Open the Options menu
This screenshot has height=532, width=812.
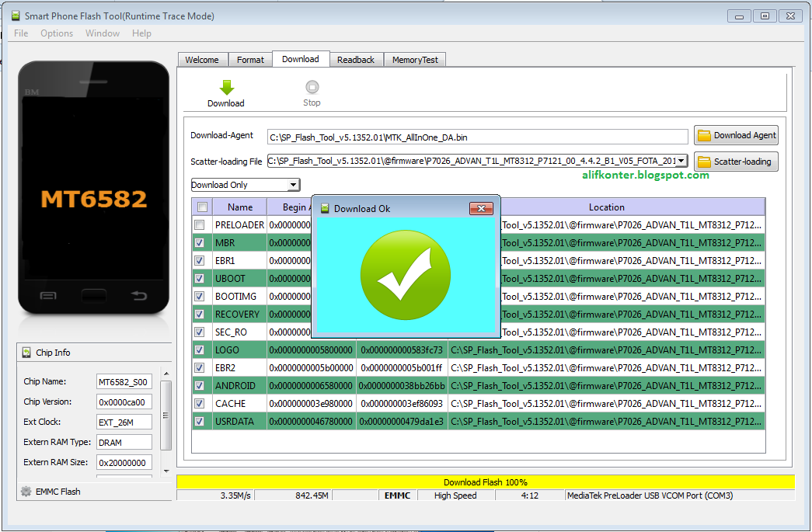[56, 33]
